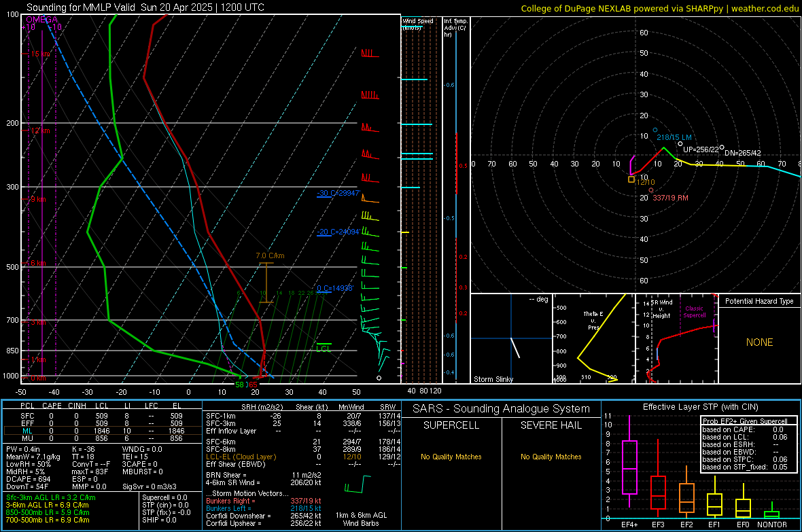
Task: Click the 'based on STPC:' probability line
Action: [x=727, y=459]
